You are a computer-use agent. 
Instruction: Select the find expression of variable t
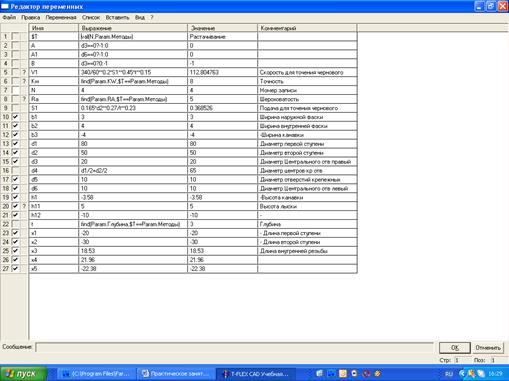pyautogui.click(x=133, y=224)
